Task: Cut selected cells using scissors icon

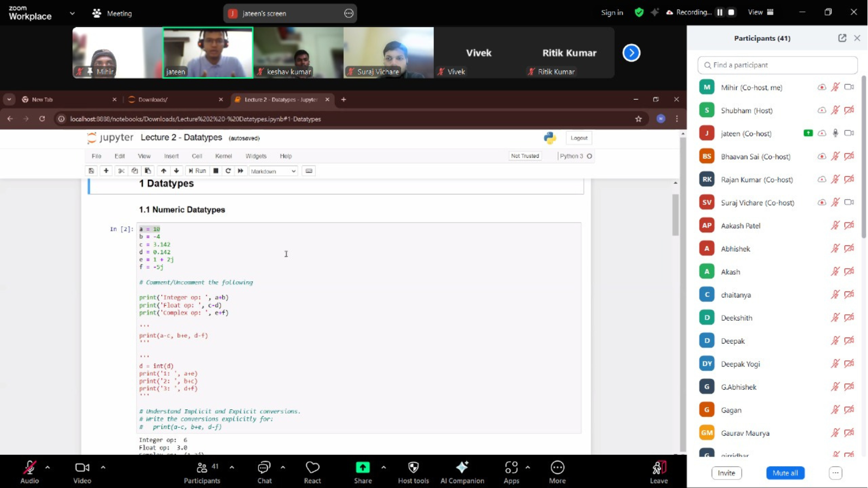Action: 121,171
